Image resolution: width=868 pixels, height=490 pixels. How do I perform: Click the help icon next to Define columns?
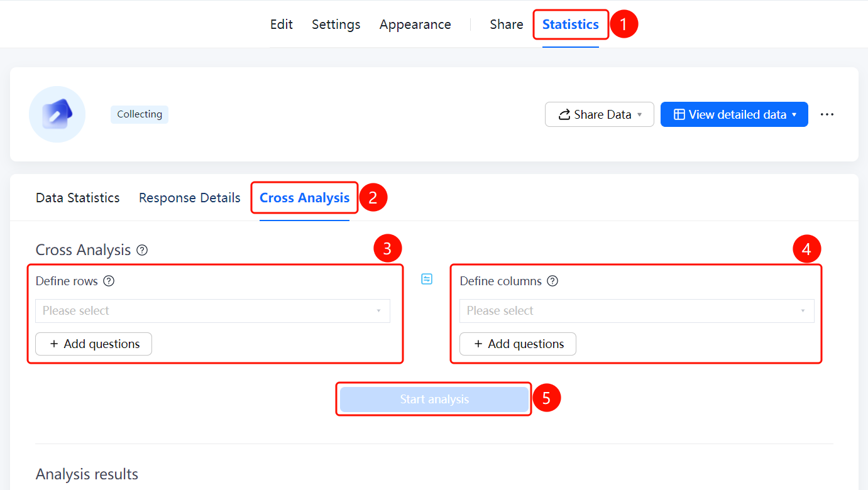point(552,281)
